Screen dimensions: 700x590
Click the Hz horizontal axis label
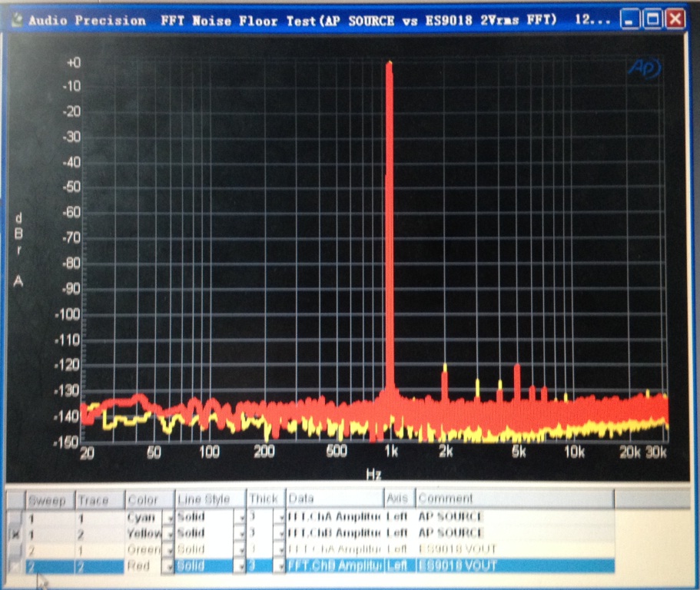tap(373, 474)
